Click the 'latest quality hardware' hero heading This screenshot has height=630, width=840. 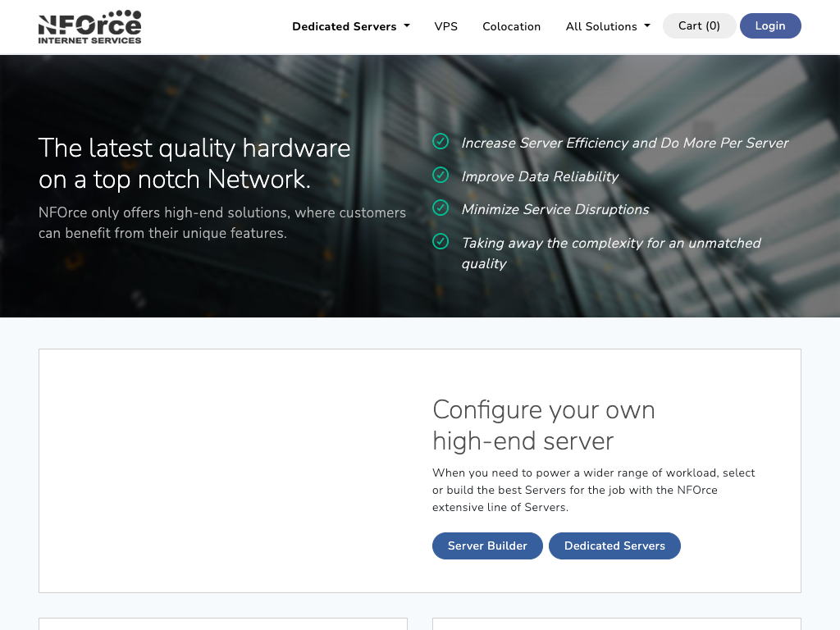(x=194, y=162)
